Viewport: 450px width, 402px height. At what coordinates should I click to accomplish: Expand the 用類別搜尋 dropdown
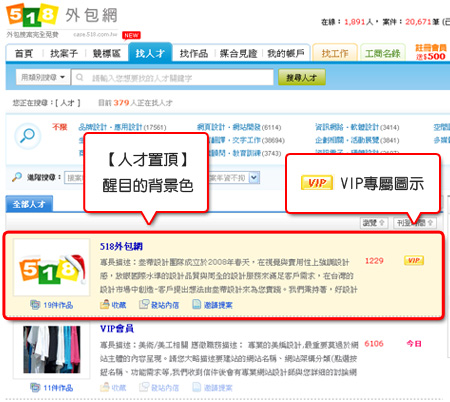coord(43,77)
